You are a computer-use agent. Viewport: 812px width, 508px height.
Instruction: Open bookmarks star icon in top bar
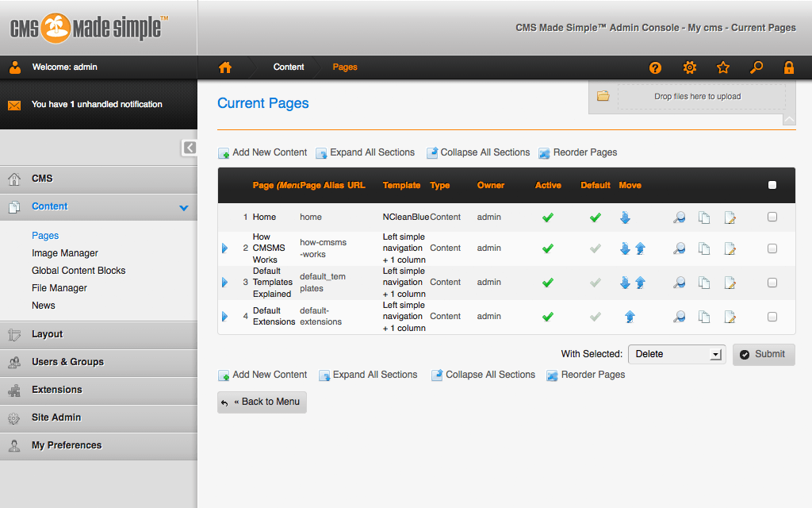723,67
